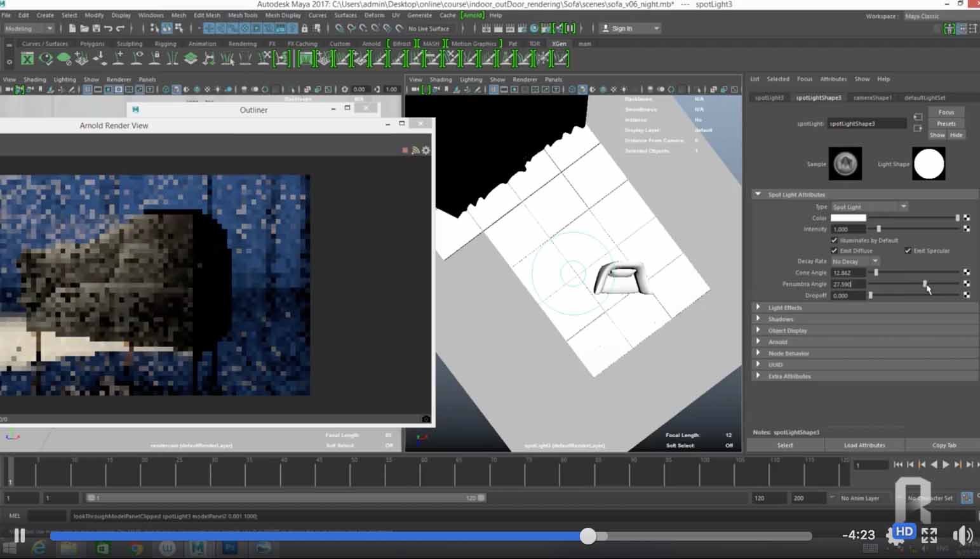980x559 pixels.
Task: Click the lock selection padlock icon
Action: tap(304, 29)
